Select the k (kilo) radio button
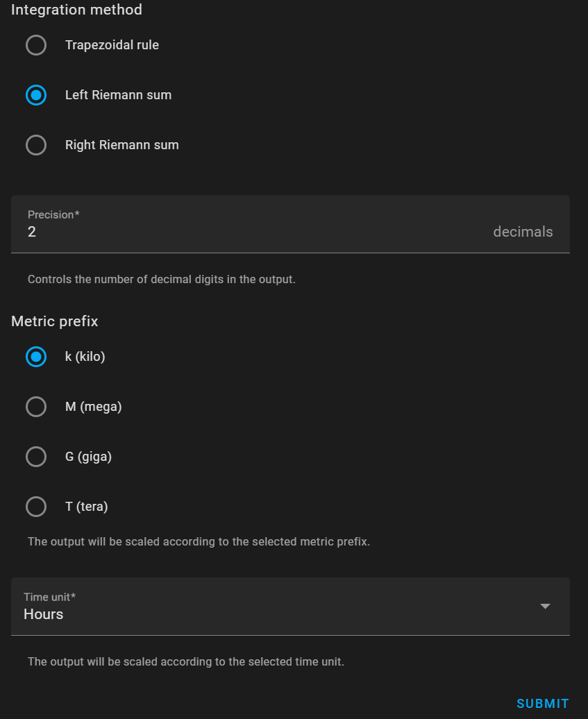Viewport: 588px width, 719px height. coord(36,357)
